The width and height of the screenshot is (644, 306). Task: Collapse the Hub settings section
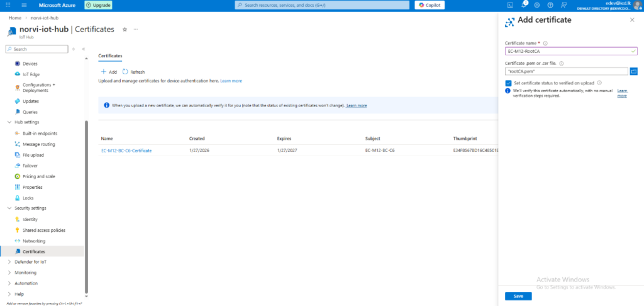[x=9, y=122]
